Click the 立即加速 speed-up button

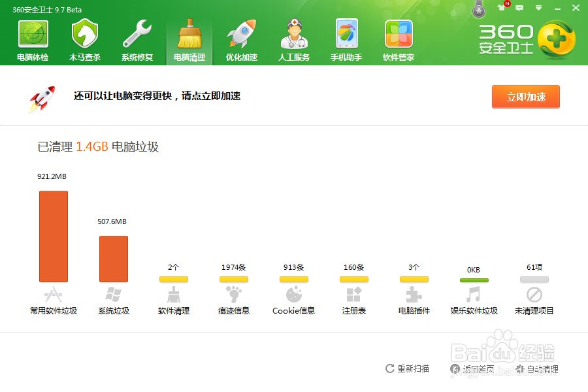[x=526, y=96]
